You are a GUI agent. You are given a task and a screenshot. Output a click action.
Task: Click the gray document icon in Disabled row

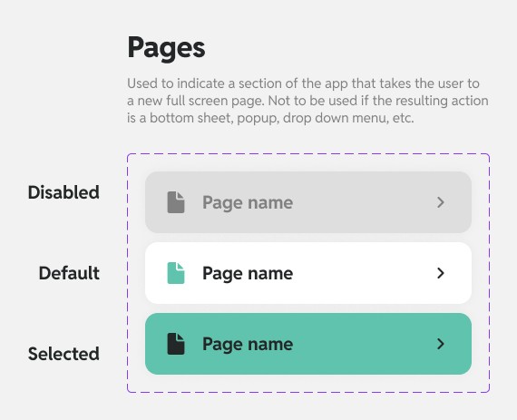click(x=176, y=202)
